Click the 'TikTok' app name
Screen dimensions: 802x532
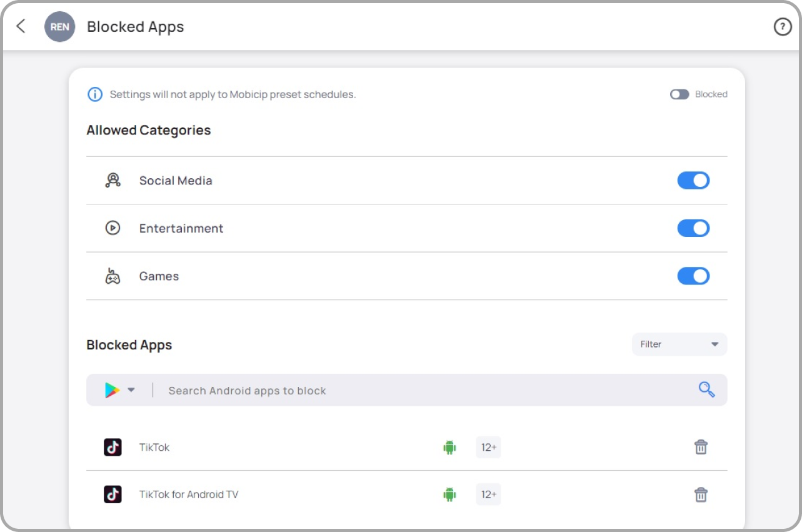click(x=154, y=448)
